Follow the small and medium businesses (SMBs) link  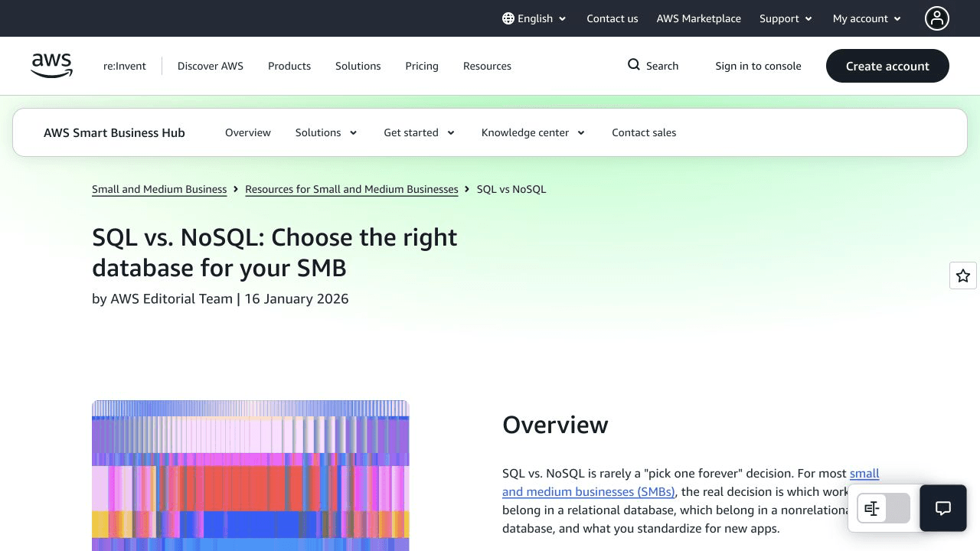click(x=588, y=491)
